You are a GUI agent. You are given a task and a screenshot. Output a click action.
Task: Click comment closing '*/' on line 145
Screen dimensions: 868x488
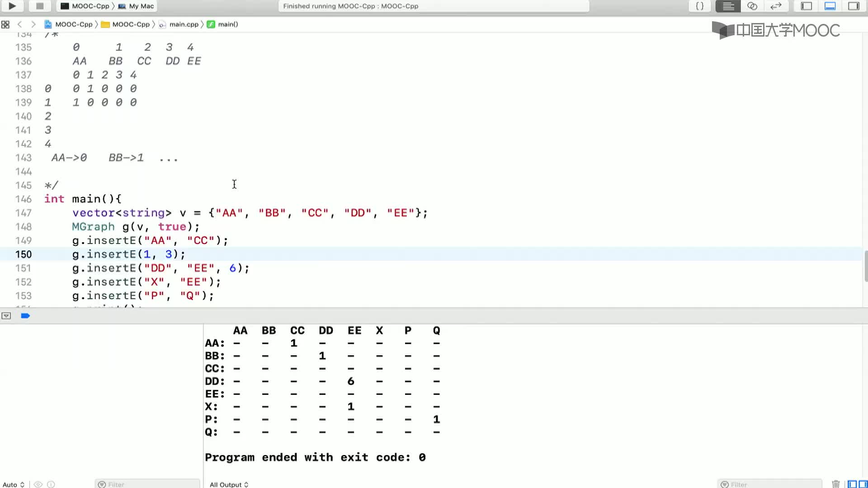pos(51,185)
